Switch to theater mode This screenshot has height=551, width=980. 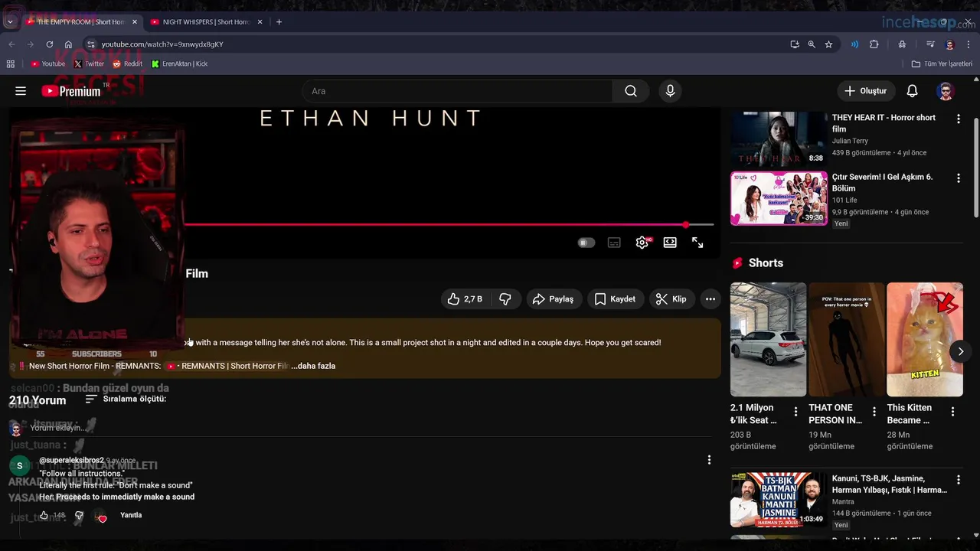coord(670,243)
